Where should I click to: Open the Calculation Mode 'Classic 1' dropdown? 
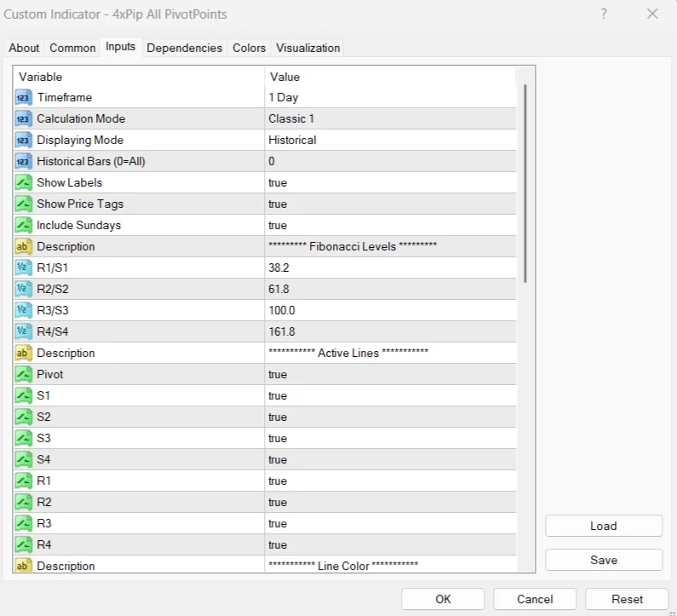[390, 118]
